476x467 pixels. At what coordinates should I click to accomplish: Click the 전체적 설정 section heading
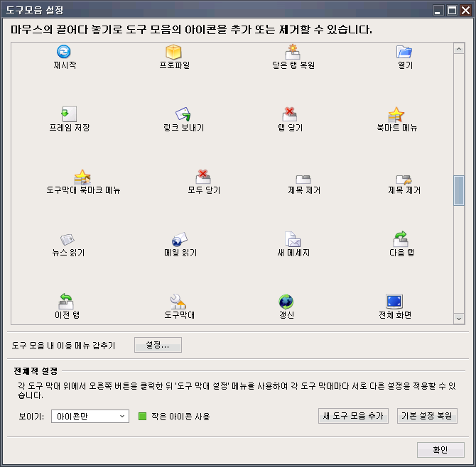point(36,371)
